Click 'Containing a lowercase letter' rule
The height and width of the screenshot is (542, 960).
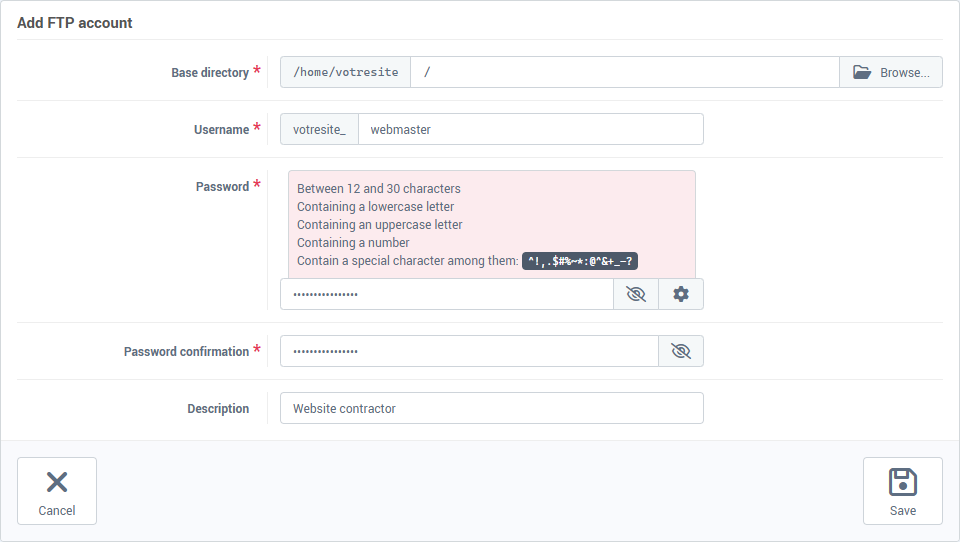(375, 206)
